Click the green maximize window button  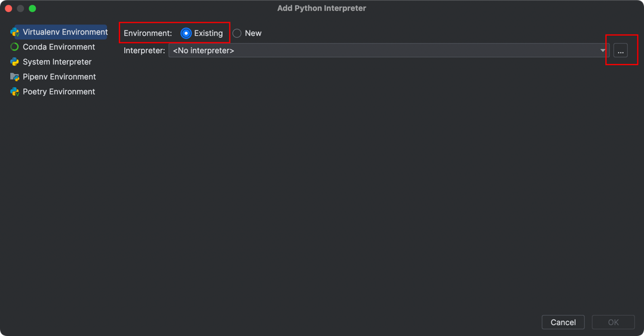pyautogui.click(x=32, y=8)
